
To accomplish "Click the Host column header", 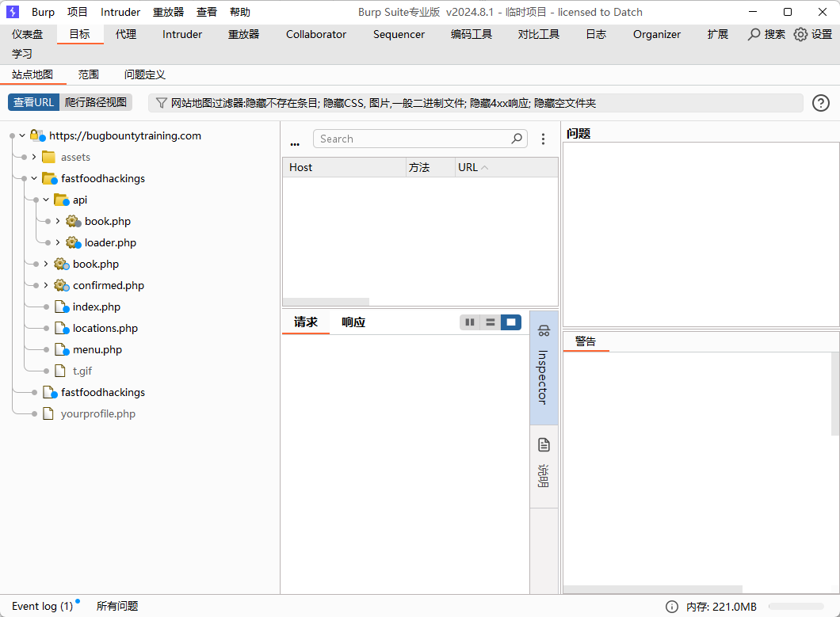I will tap(345, 168).
